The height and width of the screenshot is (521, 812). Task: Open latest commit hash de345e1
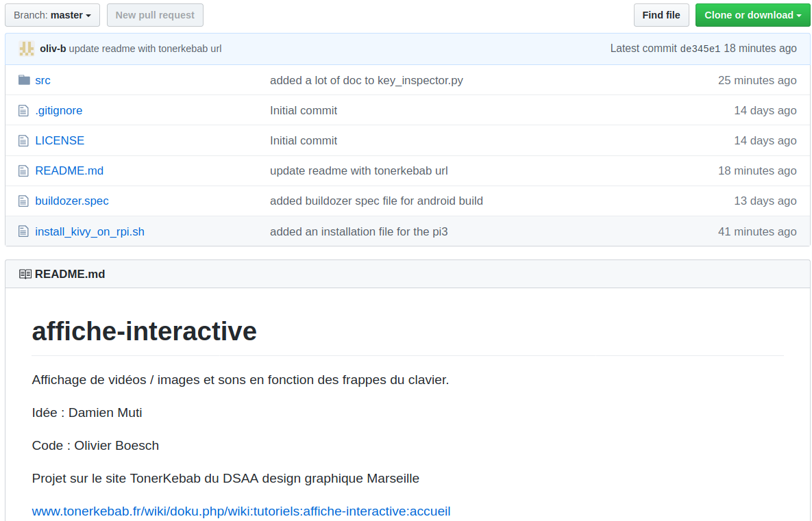click(x=700, y=49)
